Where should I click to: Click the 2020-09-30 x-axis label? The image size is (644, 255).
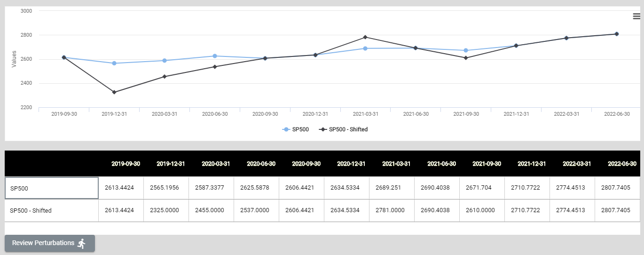click(x=265, y=114)
